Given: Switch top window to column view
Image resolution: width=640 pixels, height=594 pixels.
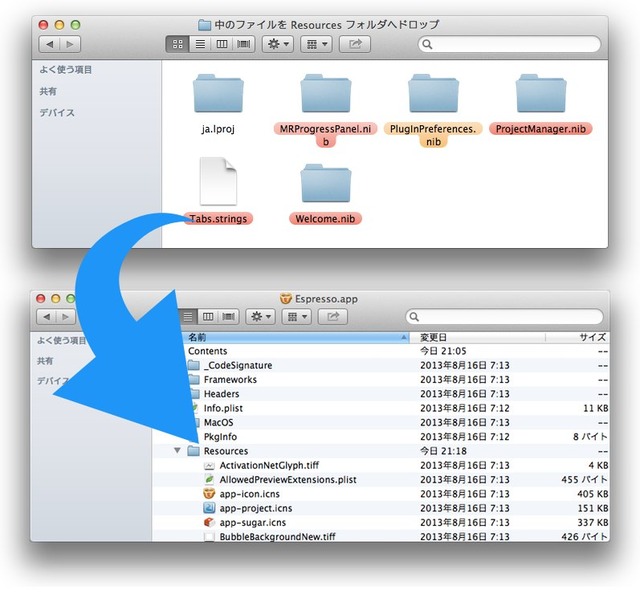Looking at the screenshot, I should pos(222,44).
